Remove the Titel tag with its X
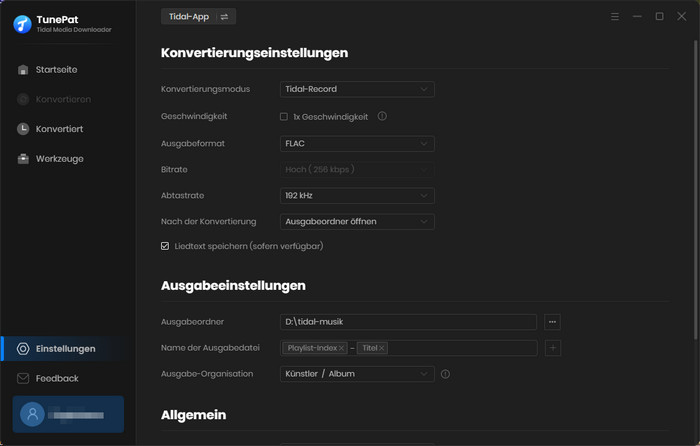The width and height of the screenshot is (700, 446). click(x=382, y=348)
